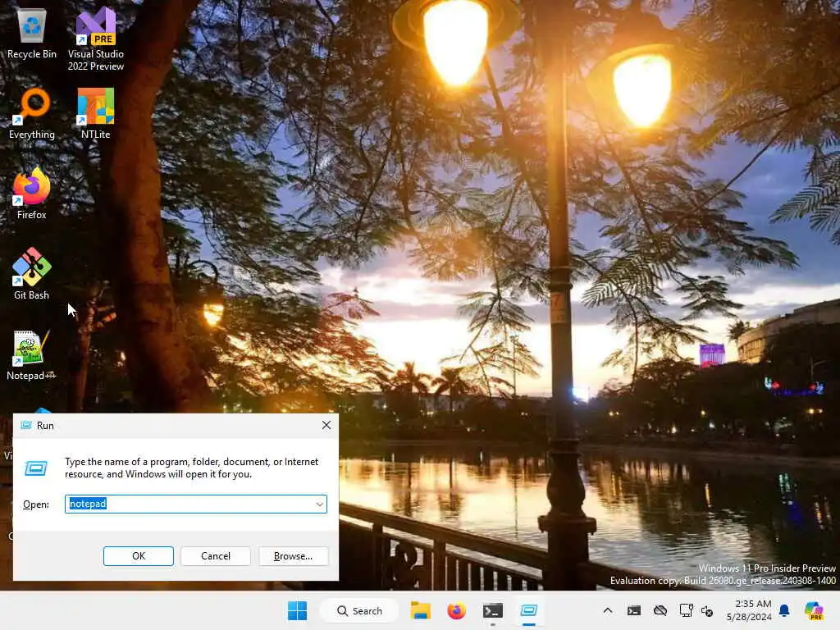Click OK in the Run dialog
Screen dimensions: 840x630
138,556
